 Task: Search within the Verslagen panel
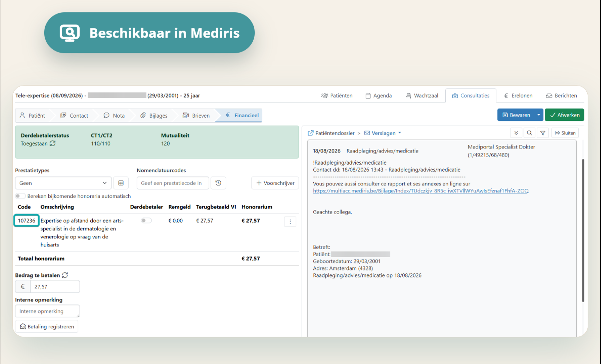529,133
